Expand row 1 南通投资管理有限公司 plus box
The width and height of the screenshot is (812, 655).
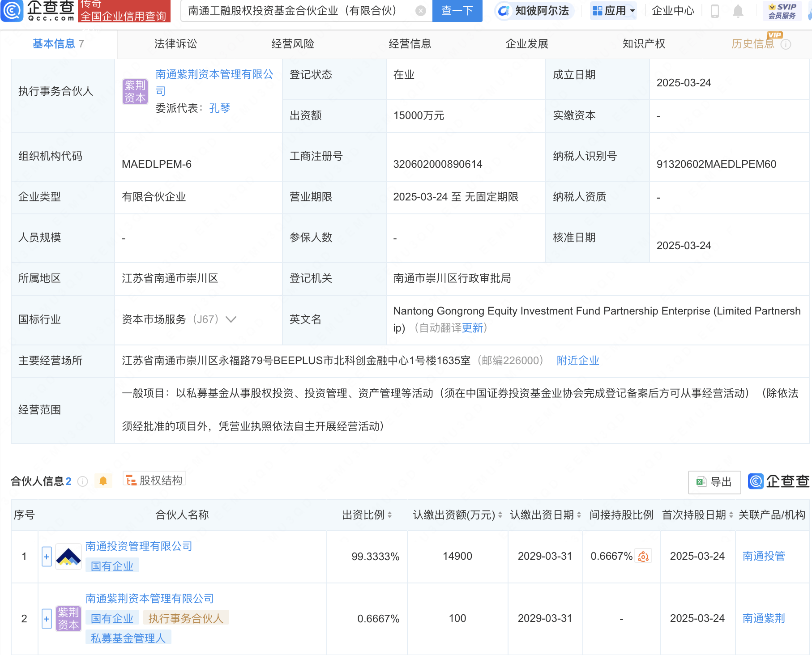47,557
